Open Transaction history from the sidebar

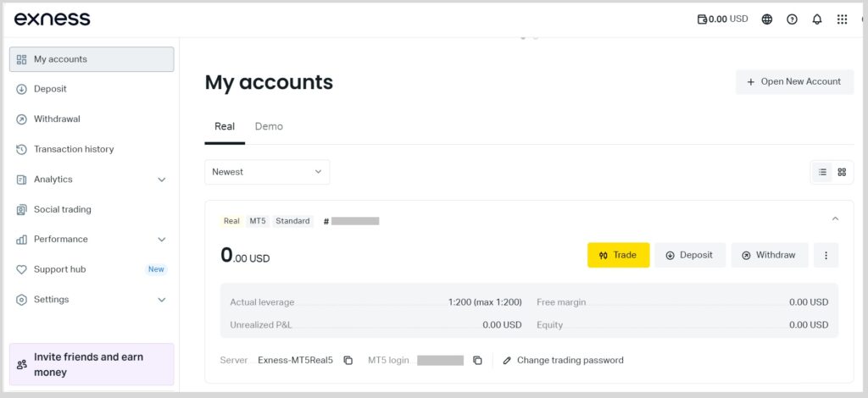74,149
